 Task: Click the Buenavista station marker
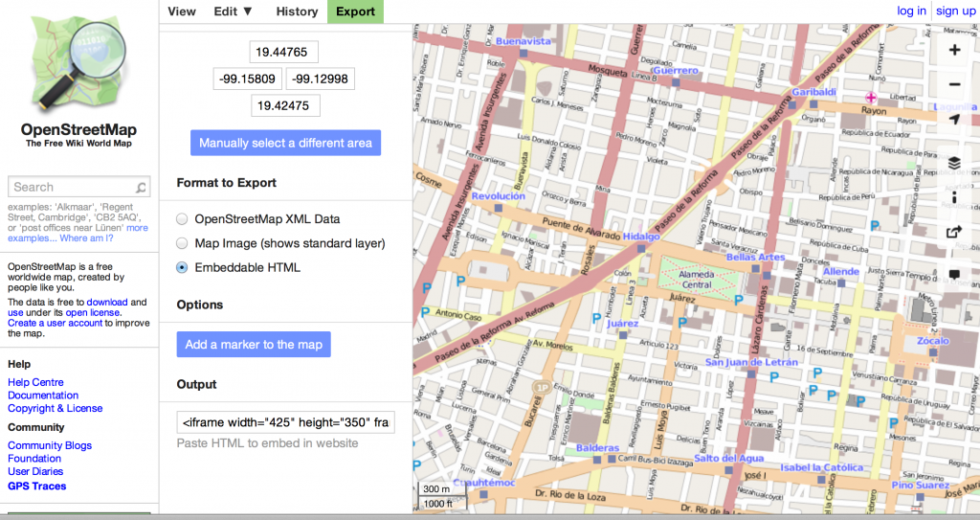pyautogui.click(x=523, y=54)
